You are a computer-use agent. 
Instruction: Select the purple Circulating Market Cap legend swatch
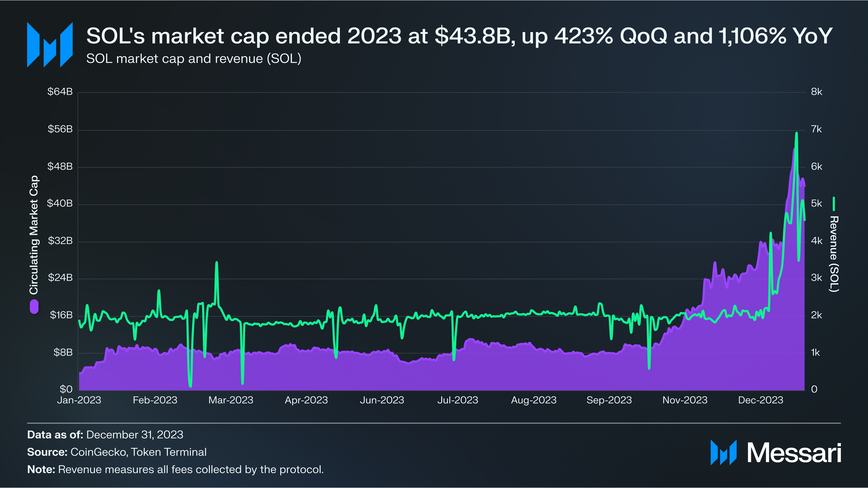click(x=34, y=306)
